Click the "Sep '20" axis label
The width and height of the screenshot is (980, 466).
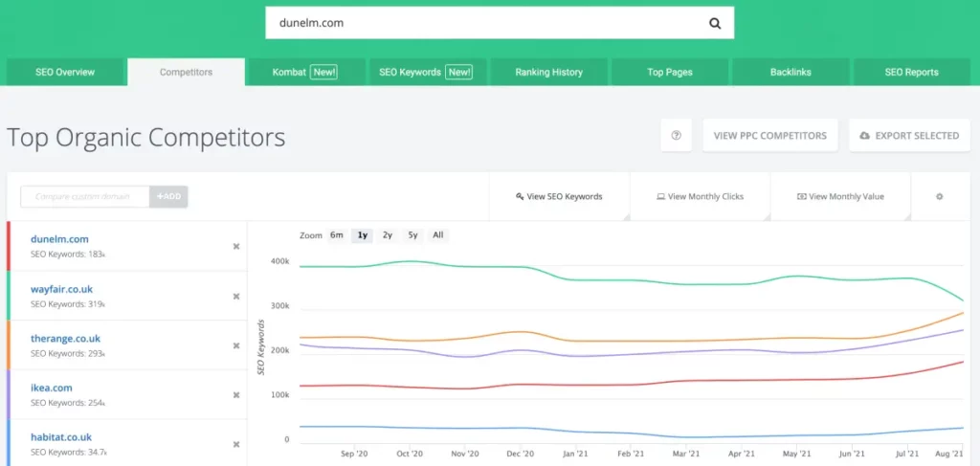(354, 454)
